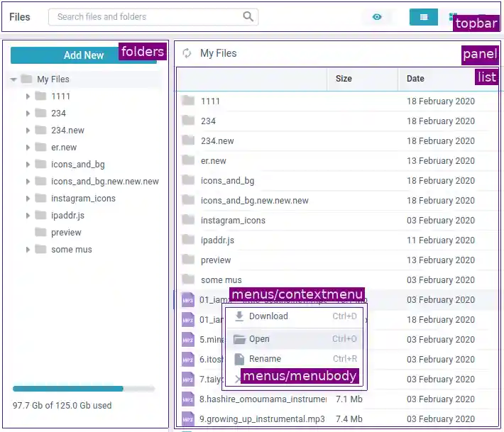The height and width of the screenshot is (432, 504).
Task: Click er.new folder icon in file list
Action: [188, 160]
